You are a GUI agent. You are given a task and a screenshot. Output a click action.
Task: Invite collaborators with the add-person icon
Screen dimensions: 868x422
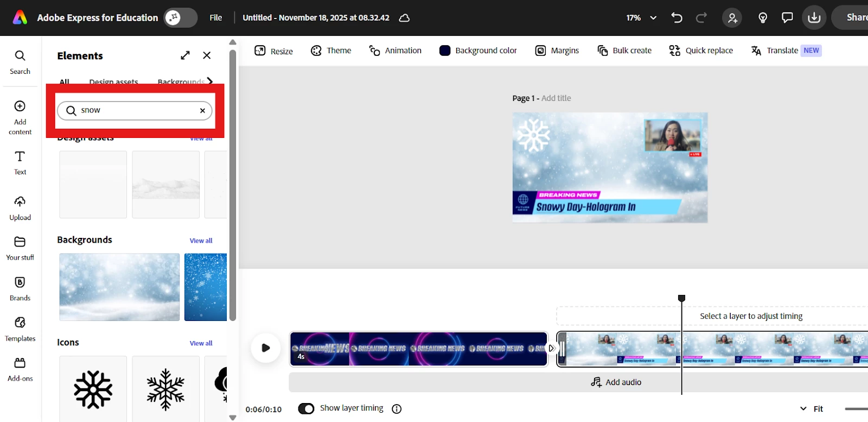pos(732,18)
